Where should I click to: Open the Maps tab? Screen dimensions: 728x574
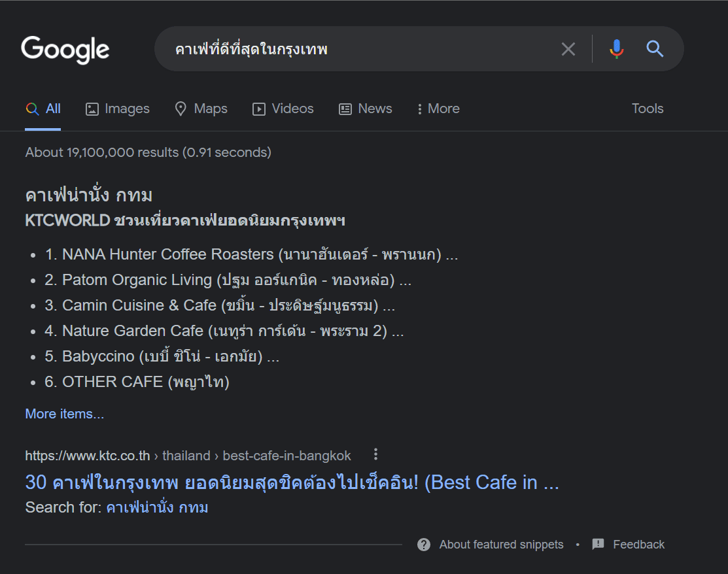pos(201,109)
